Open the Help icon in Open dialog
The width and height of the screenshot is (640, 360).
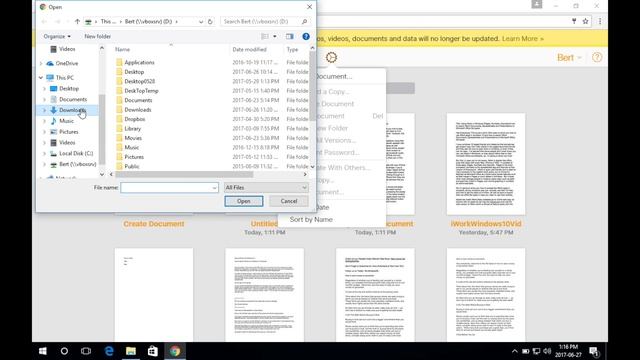[306, 36]
